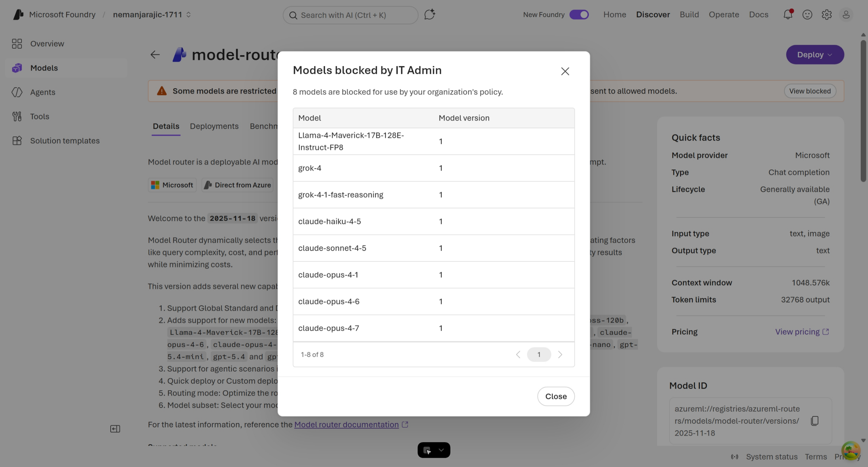This screenshot has width=868, height=467.
Task: Click the feedback smiley icon
Action: (807, 15)
